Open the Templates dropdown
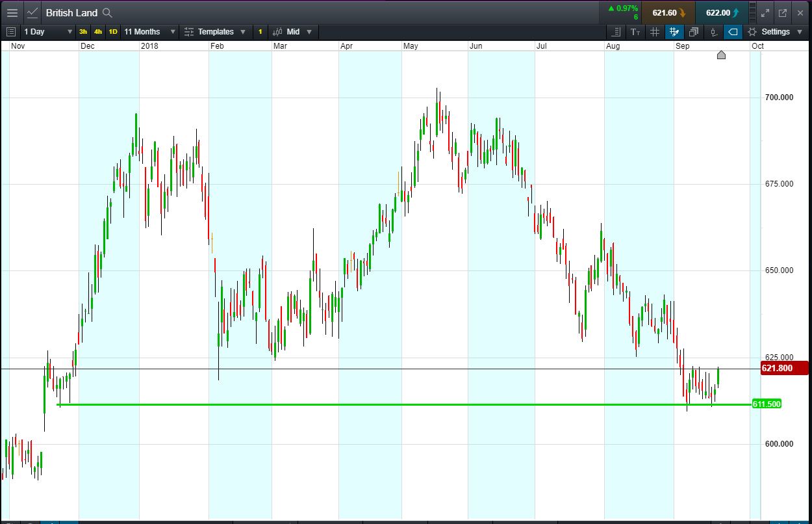This screenshot has width=812, height=524. [x=215, y=32]
